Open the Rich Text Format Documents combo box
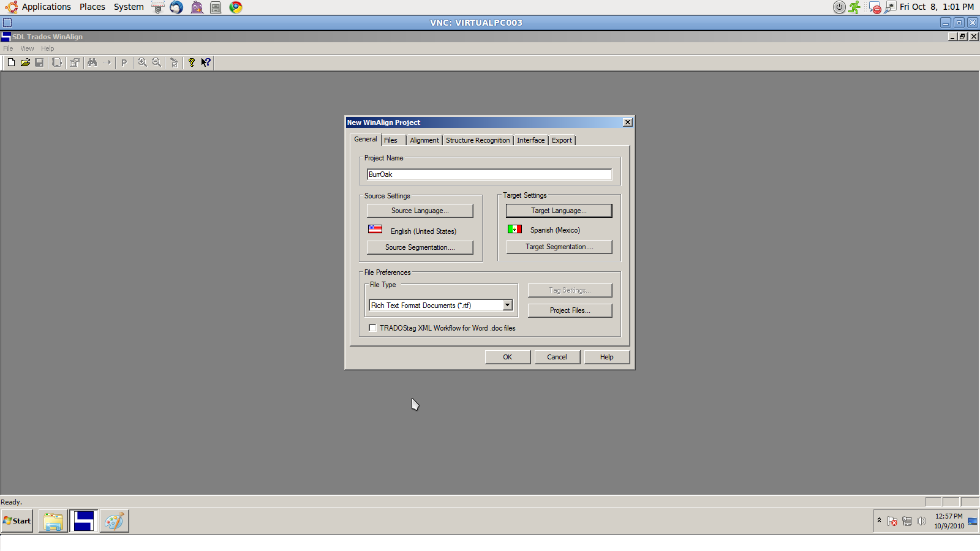The width and height of the screenshot is (980, 551). 440,305
